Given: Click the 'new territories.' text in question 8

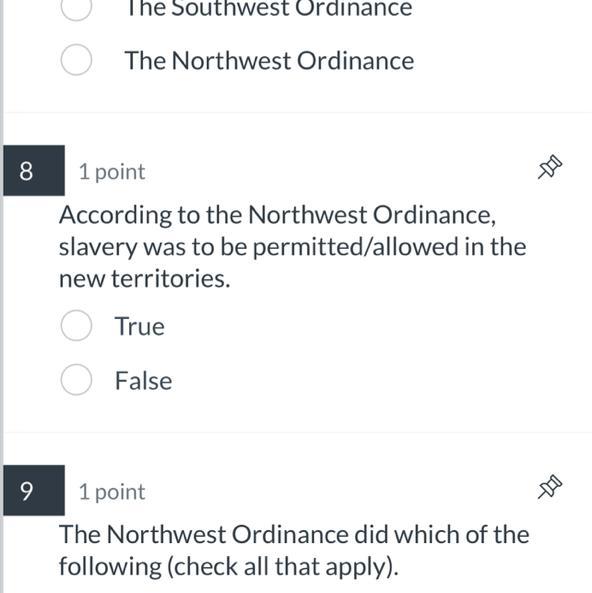Looking at the screenshot, I should click(x=145, y=279).
